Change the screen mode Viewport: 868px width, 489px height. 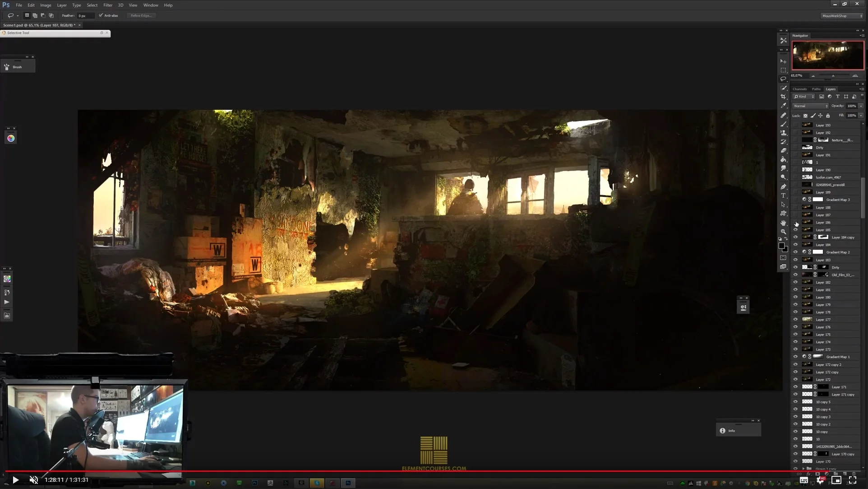point(783,267)
